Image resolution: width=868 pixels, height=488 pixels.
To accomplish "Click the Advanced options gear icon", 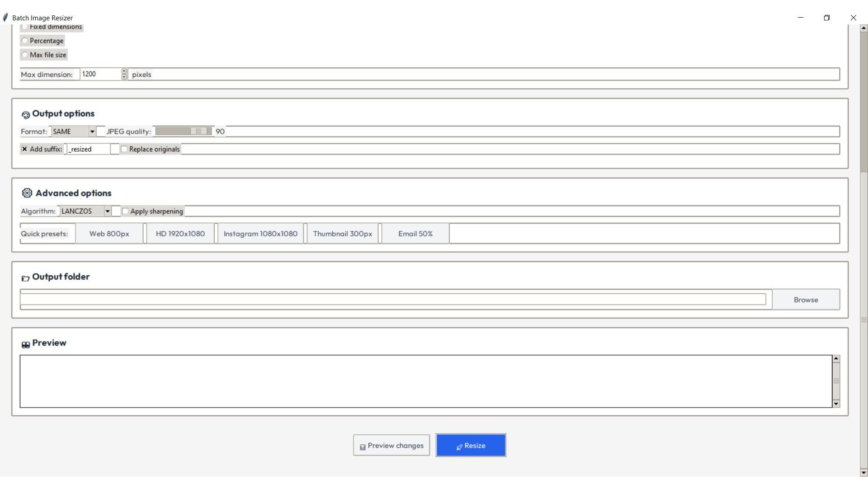I will coord(27,193).
